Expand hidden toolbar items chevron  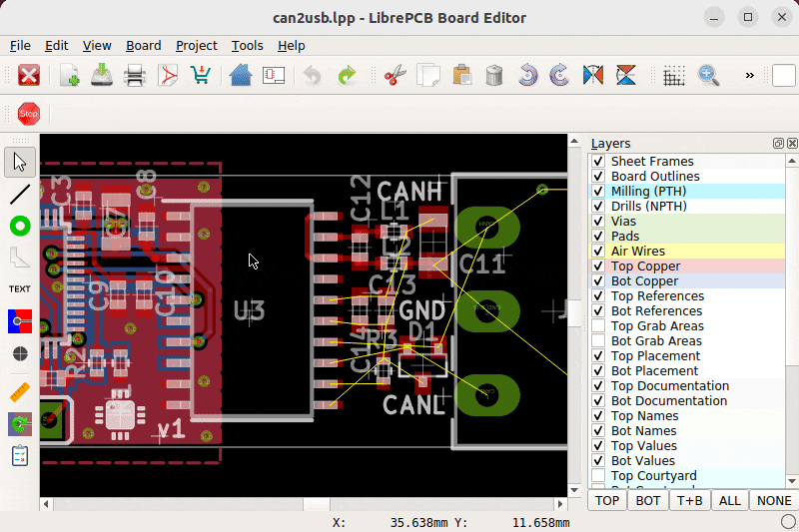749,75
